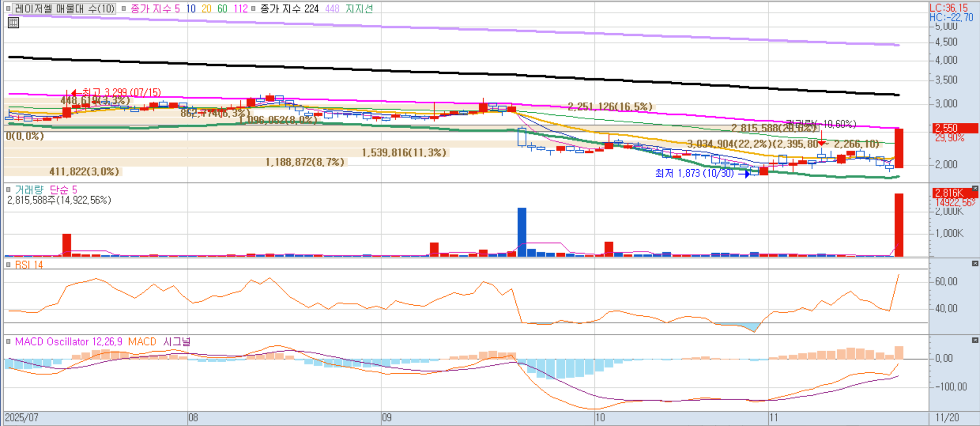This screenshot has width=980, height=426.
Task: Toggle the square marker before 레이저쎌 매물대
Action: coord(8,8)
